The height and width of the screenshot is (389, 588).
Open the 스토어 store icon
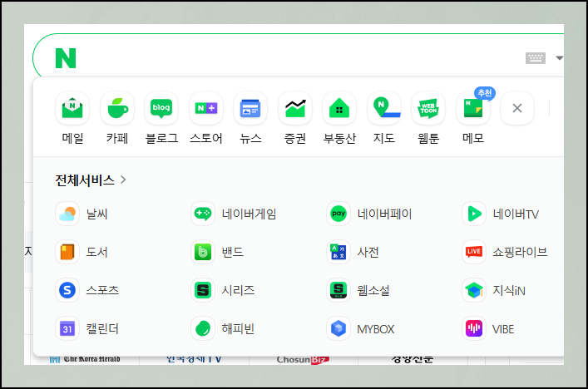click(x=206, y=108)
